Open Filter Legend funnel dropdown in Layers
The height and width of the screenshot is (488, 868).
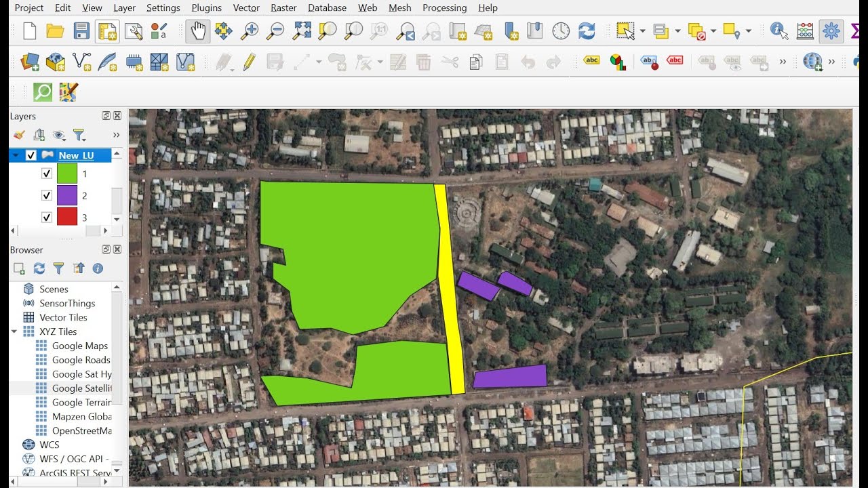pyautogui.click(x=80, y=135)
